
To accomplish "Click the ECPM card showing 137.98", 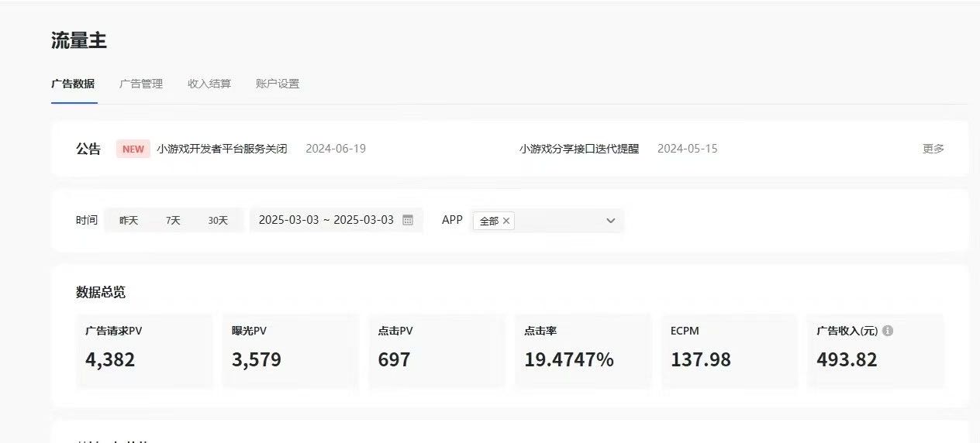I will click(x=730, y=351).
